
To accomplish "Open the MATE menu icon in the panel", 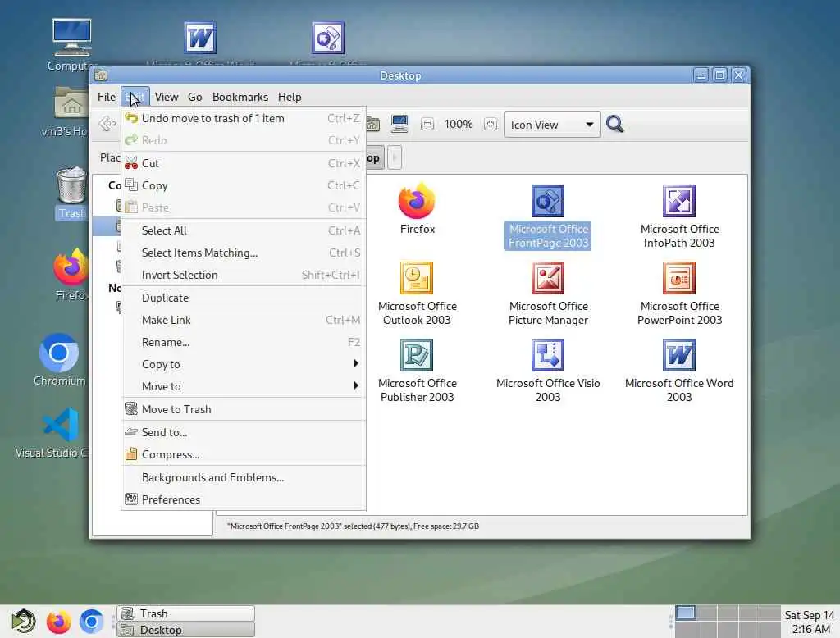I will 23,622.
